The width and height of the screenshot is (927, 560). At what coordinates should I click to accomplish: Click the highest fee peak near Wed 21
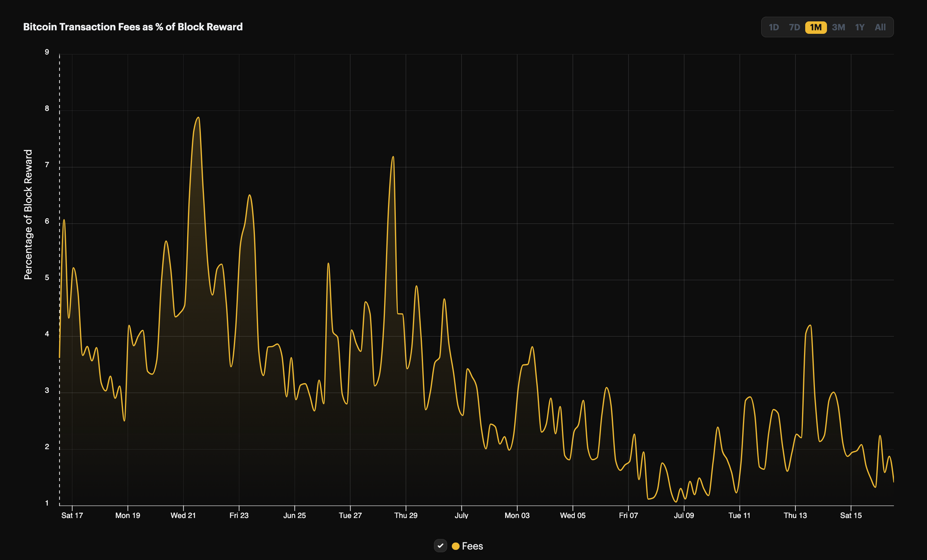point(198,118)
